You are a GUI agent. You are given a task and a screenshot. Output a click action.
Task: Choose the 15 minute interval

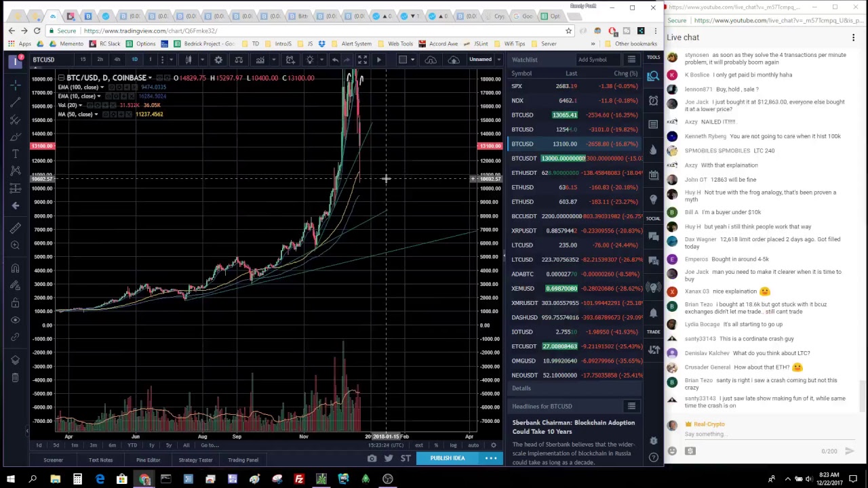(83, 60)
